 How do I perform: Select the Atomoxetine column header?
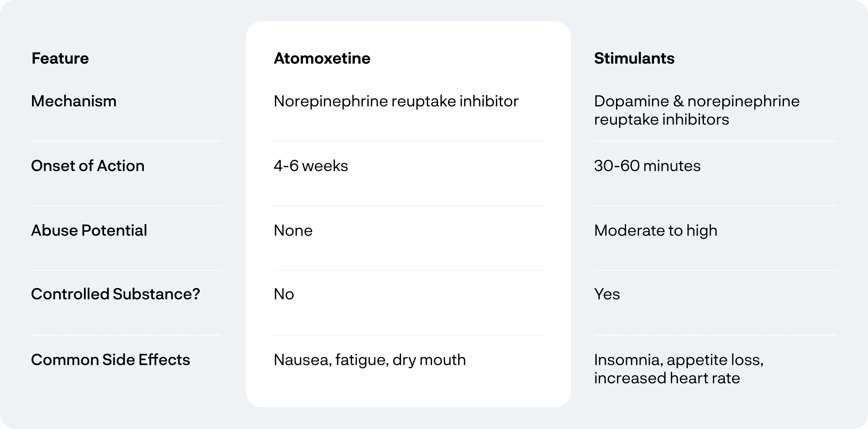click(x=322, y=58)
